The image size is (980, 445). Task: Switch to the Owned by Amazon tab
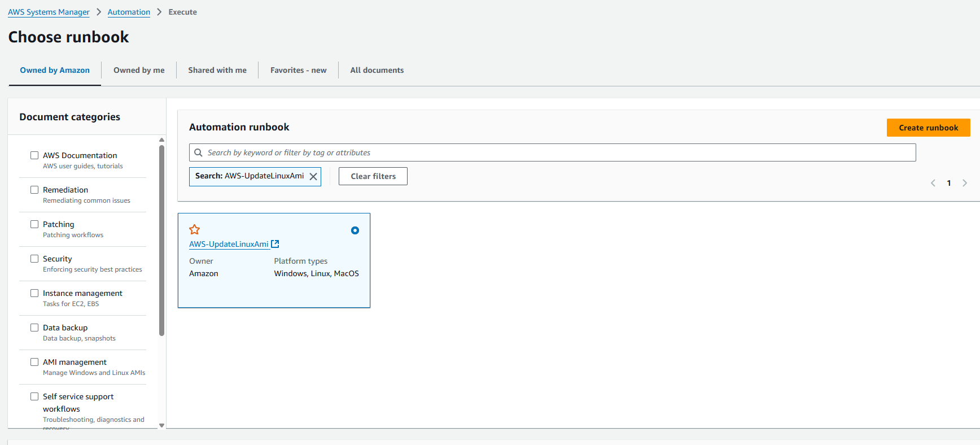(x=55, y=70)
